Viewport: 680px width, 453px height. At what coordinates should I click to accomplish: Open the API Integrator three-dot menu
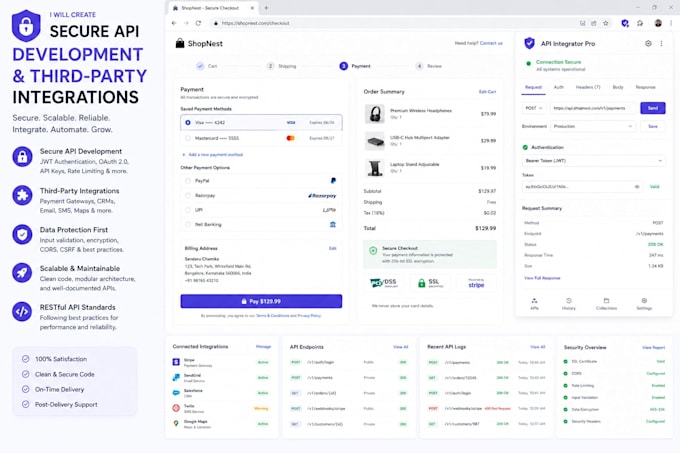click(661, 43)
